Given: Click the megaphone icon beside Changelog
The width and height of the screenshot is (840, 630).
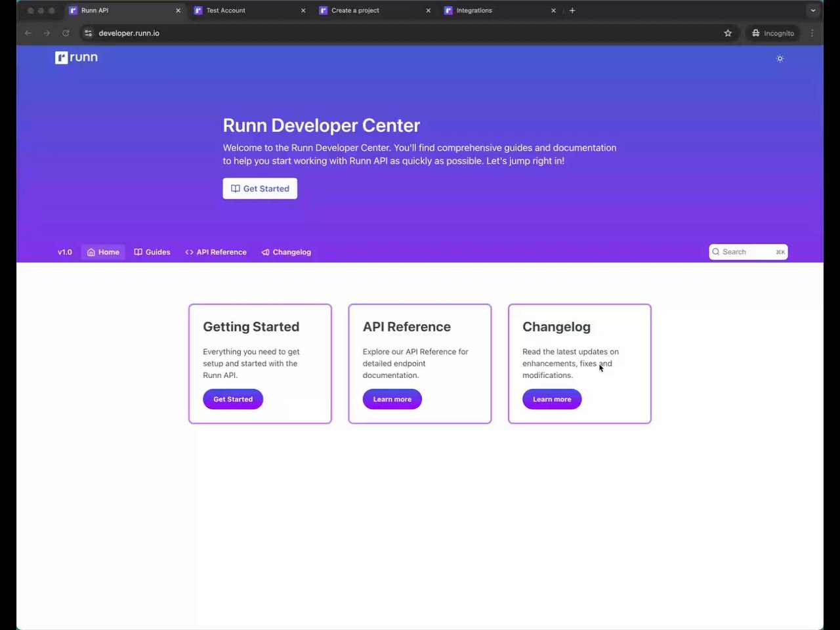Looking at the screenshot, I should [265, 252].
